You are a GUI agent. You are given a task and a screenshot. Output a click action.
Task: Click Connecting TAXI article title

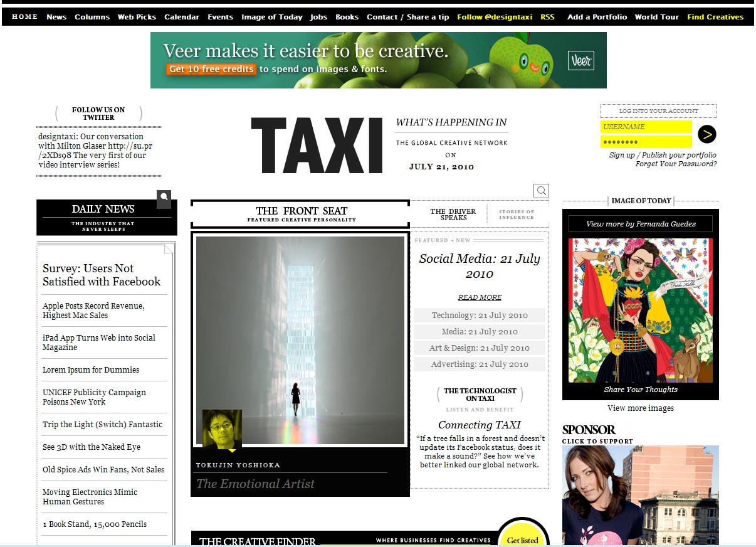480,425
